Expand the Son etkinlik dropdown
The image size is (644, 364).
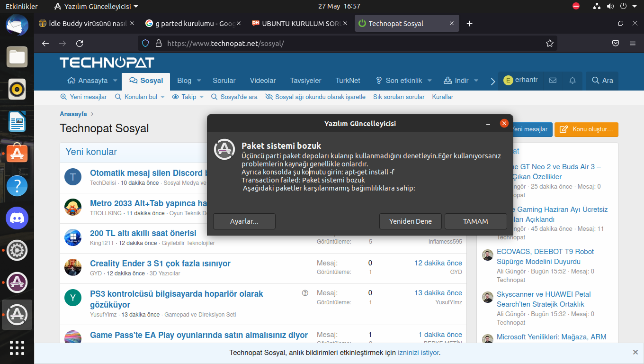click(x=429, y=81)
